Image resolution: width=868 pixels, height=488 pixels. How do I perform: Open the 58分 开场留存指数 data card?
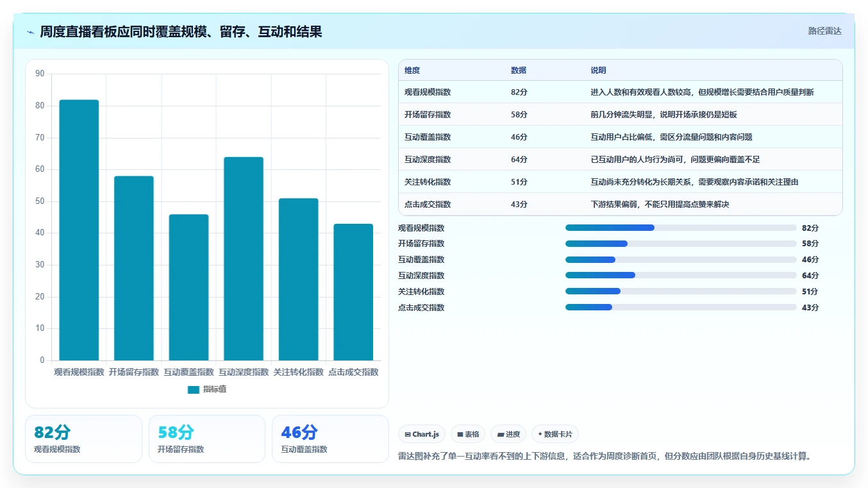click(207, 439)
